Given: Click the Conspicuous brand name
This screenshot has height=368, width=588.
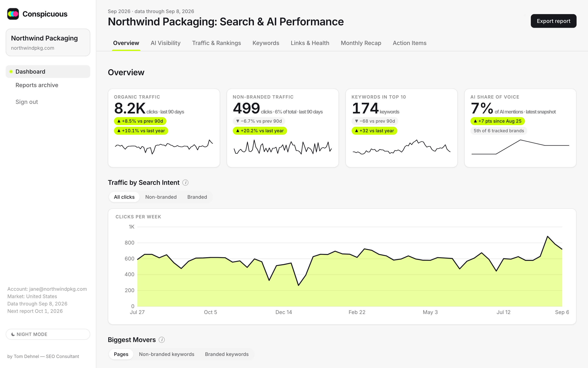Looking at the screenshot, I should tap(45, 14).
